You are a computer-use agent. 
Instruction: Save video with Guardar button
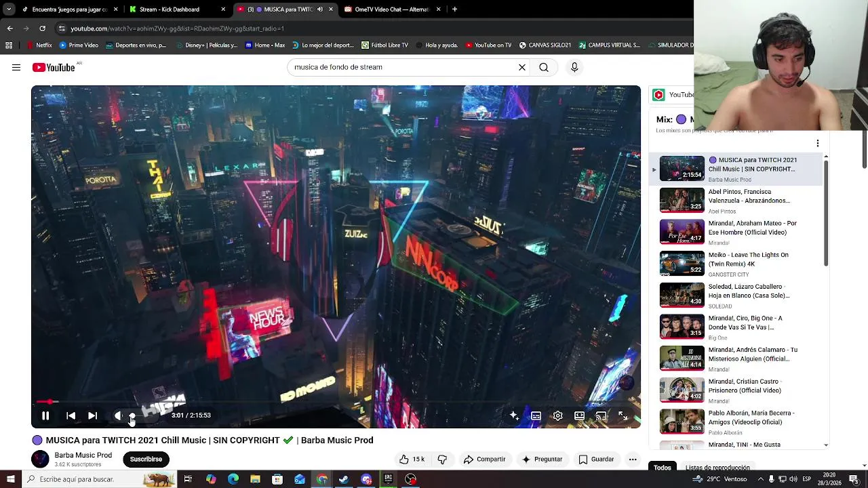596,459
